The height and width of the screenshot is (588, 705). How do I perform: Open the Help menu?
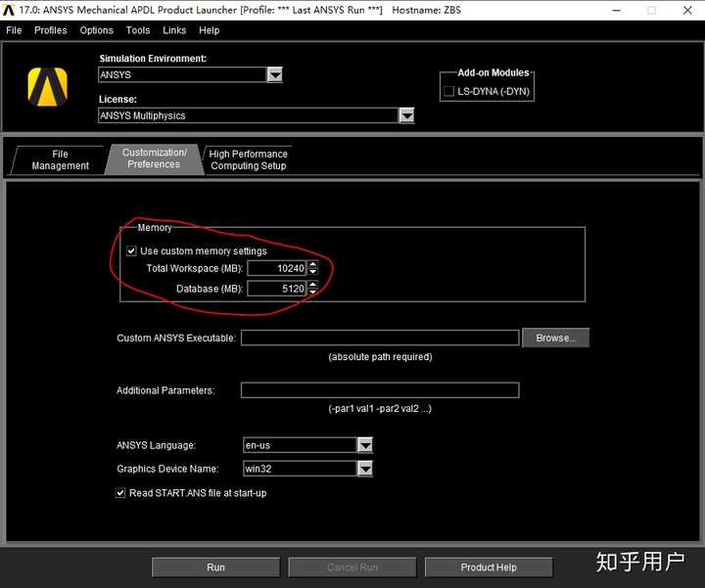pos(210,30)
